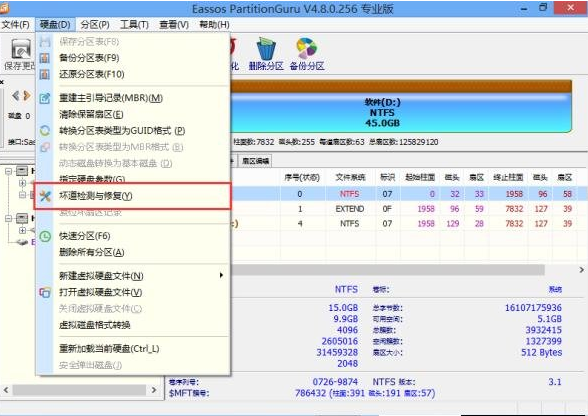588x416 pixels.
Task: Collapse the first disk tree node
Action: pos(8,171)
